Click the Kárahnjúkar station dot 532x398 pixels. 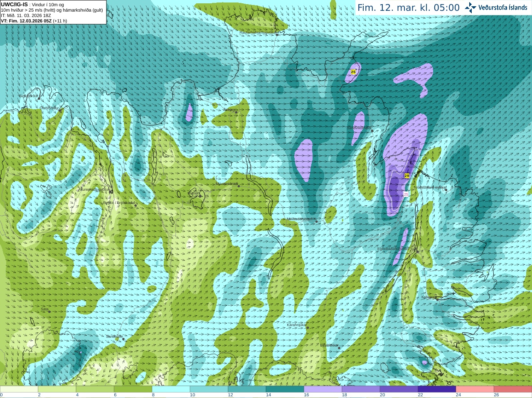coord(308,327)
